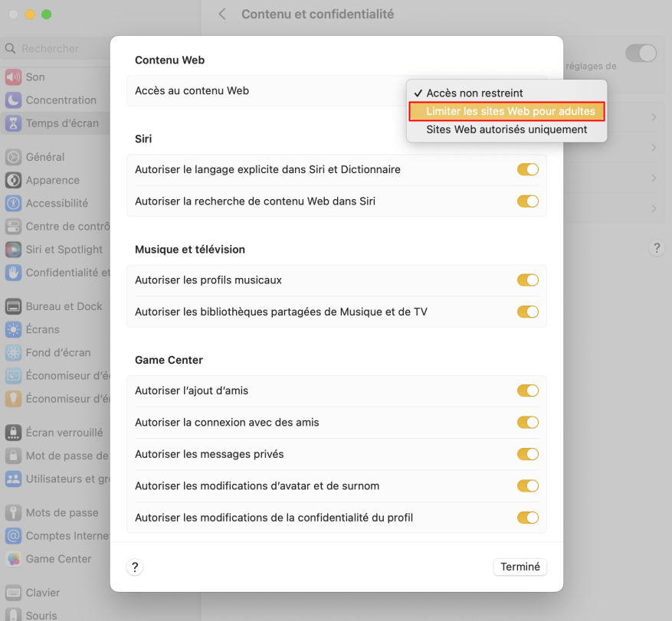Open the Mots de passe key icon
Viewport: 672px width, 621px height.
tap(13, 513)
